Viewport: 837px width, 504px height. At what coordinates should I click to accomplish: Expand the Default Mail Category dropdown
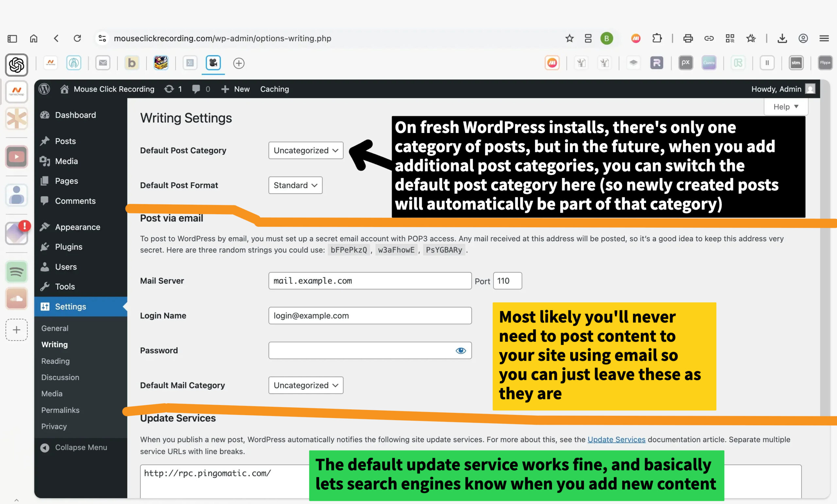pyautogui.click(x=306, y=385)
